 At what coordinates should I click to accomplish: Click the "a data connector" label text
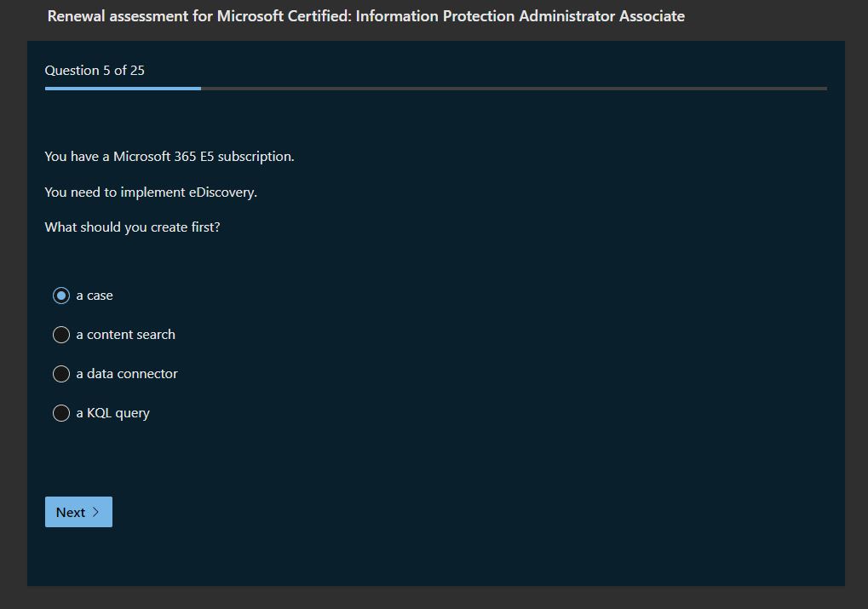[x=127, y=374]
